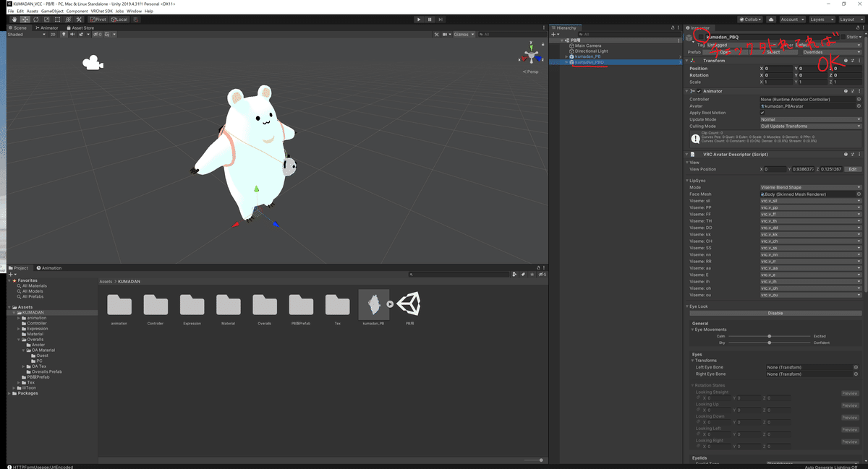Switch to the Asset Store tab
This screenshot has width=868, height=469.
(80, 27)
